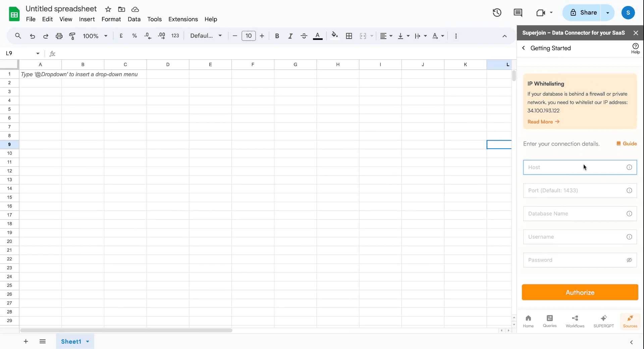The image size is (644, 349).
Task: Toggle password visibility eye icon
Action: [629, 260]
